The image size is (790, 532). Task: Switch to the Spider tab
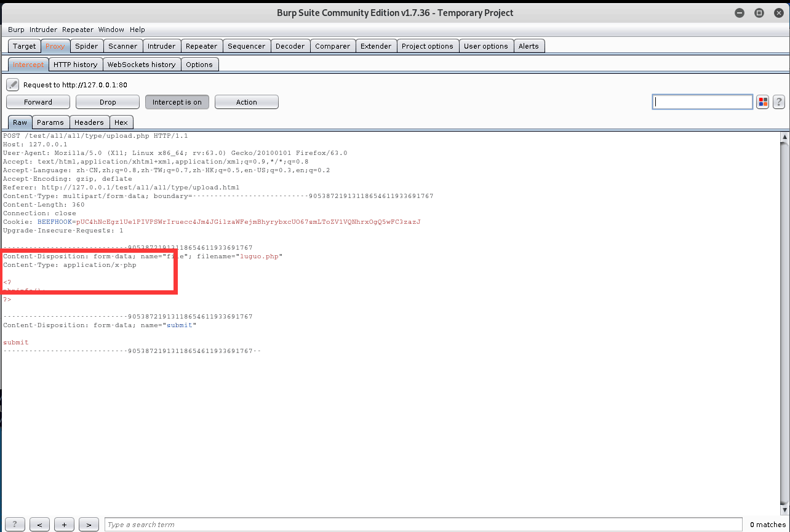coord(87,46)
